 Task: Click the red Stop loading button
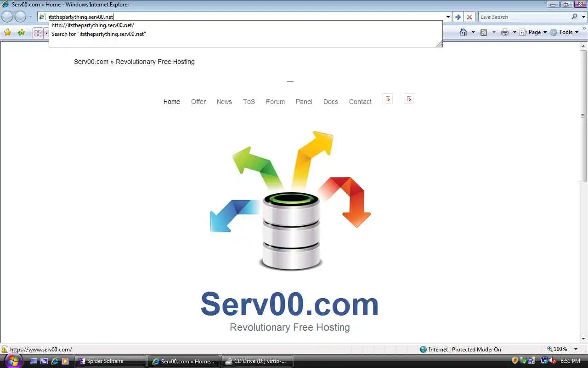click(x=469, y=17)
